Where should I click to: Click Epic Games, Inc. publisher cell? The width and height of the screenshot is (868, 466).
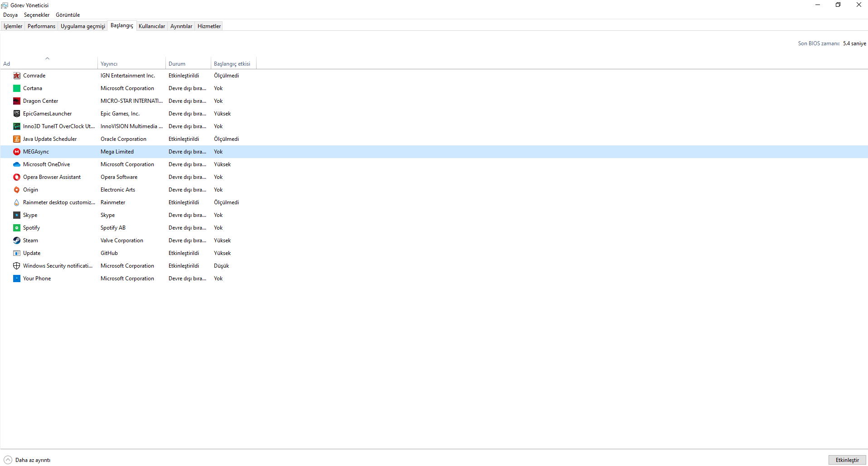coord(120,114)
